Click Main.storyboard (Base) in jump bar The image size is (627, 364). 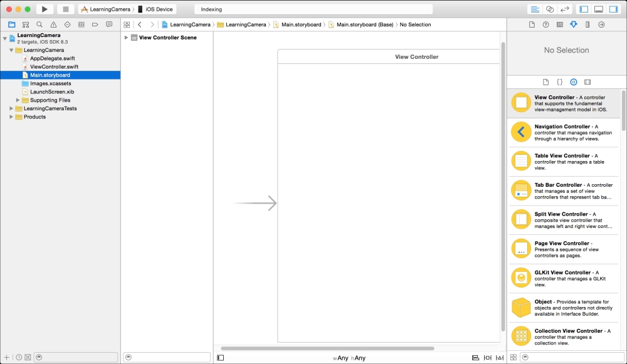361,25
